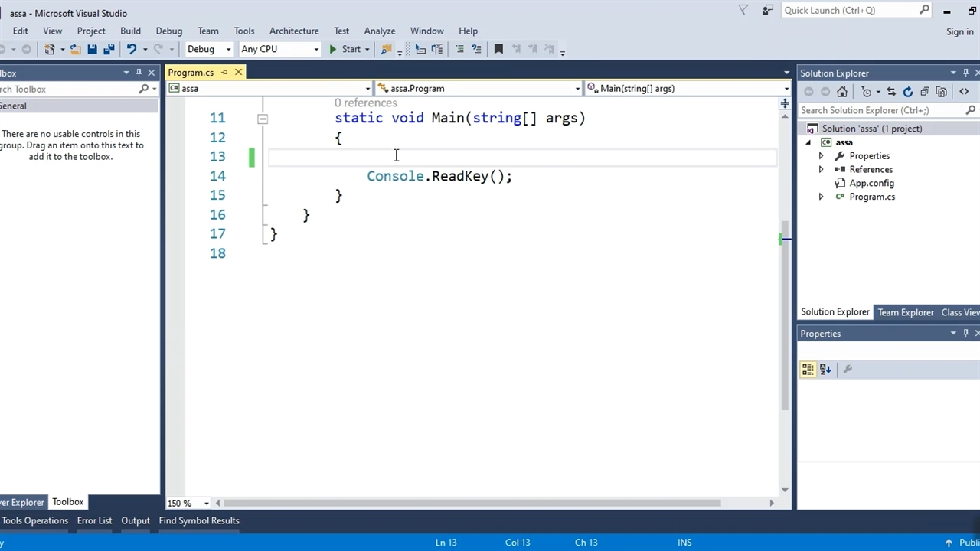Screen dimensions: 980x551
Task: Expand the References node in Solution Explorer
Action: point(822,170)
